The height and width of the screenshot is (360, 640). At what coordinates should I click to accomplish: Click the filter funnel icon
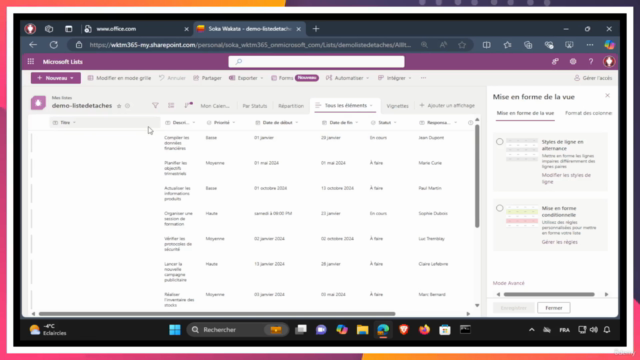[155, 105]
